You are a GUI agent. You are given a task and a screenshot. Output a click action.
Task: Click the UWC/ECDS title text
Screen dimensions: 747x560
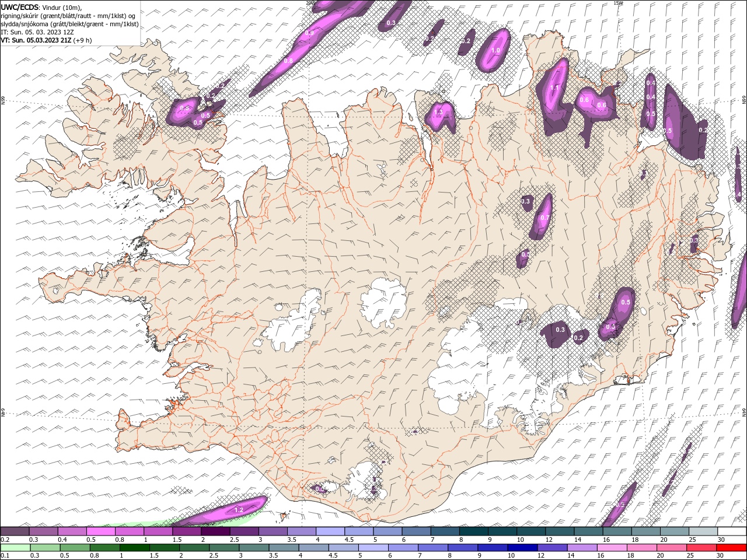click(x=20, y=7)
